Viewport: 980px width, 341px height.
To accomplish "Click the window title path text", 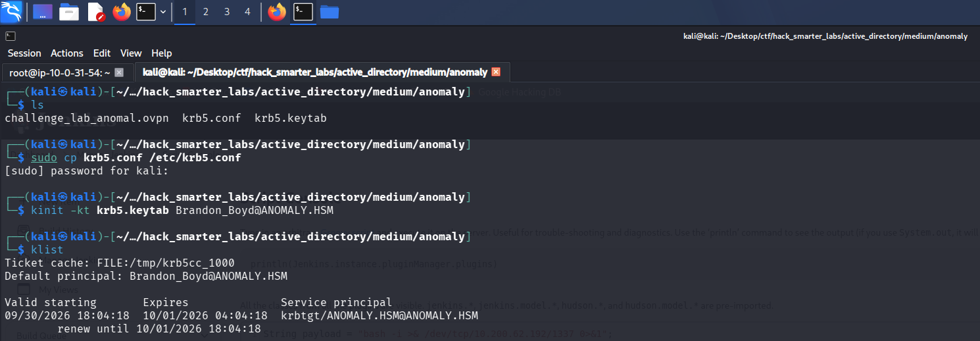I will tap(825, 36).
